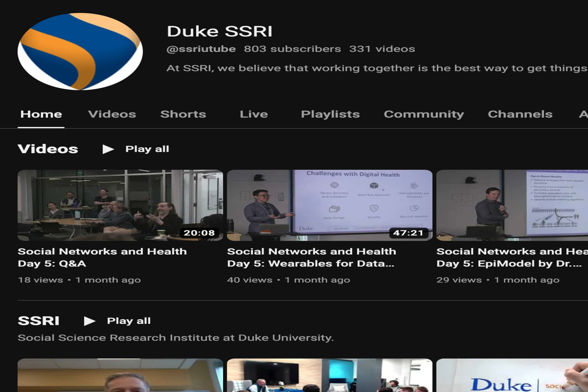
Task: Go to the Live tab
Action: click(x=254, y=114)
